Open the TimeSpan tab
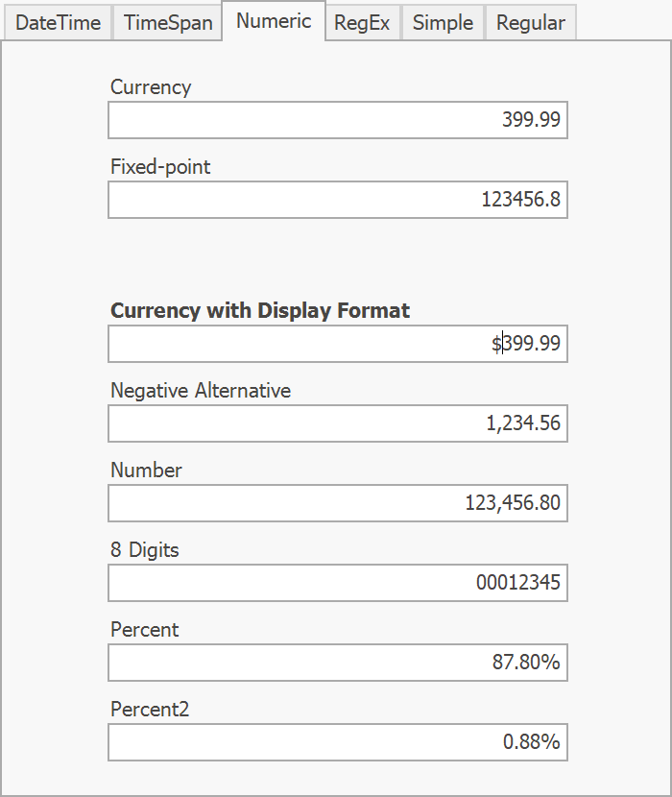 168,23
